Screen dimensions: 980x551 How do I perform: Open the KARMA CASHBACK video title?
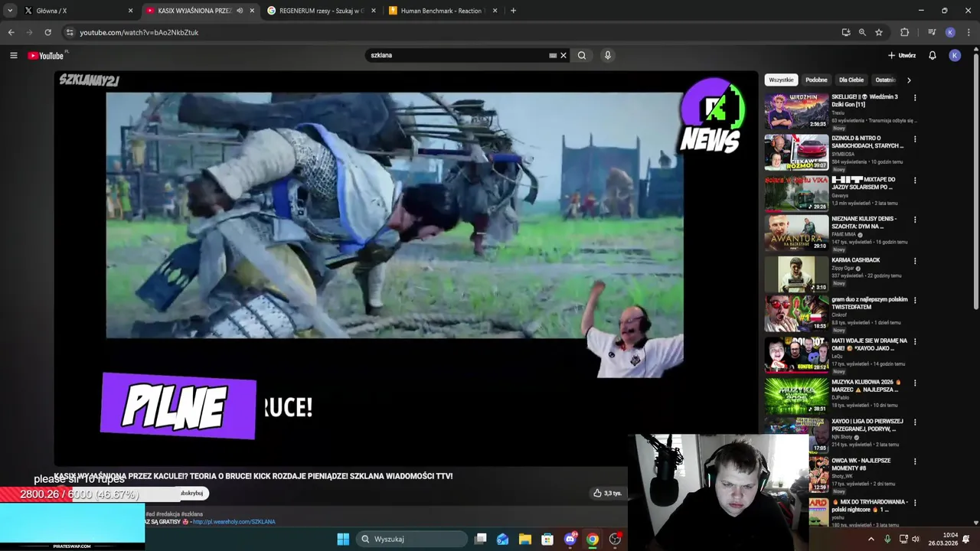[x=856, y=260]
